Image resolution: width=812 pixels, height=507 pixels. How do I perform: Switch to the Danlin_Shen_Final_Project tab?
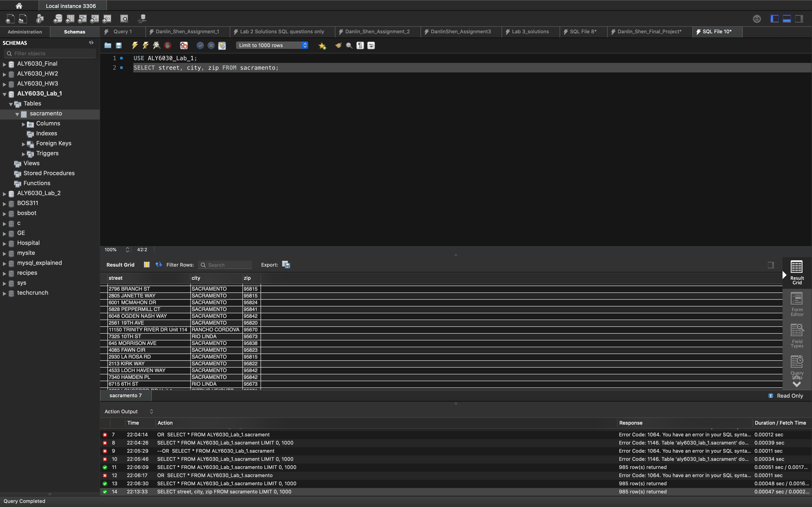pos(649,31)
